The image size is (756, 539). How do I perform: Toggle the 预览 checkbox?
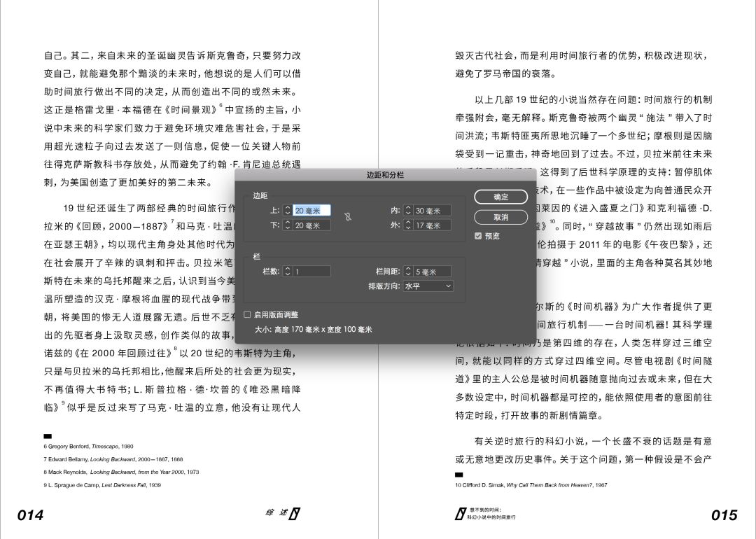478,236
